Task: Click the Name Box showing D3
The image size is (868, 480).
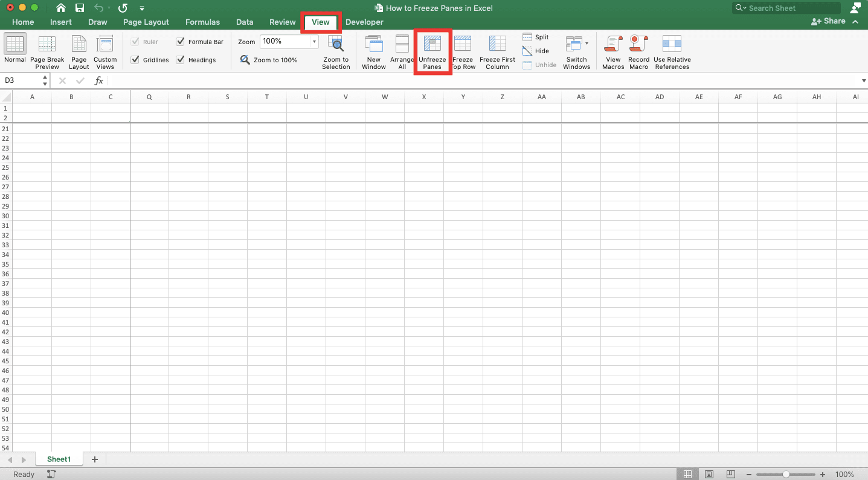Action: coord(21,80)
